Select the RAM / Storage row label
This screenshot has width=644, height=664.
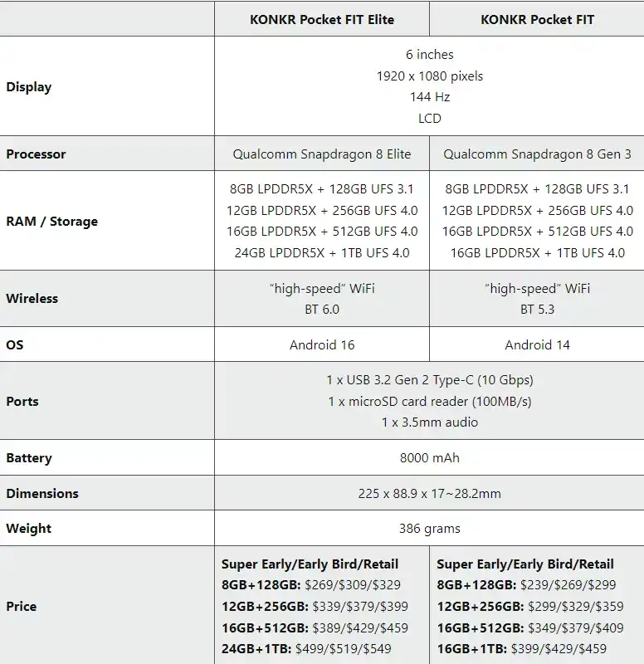[x=51, y=221]
